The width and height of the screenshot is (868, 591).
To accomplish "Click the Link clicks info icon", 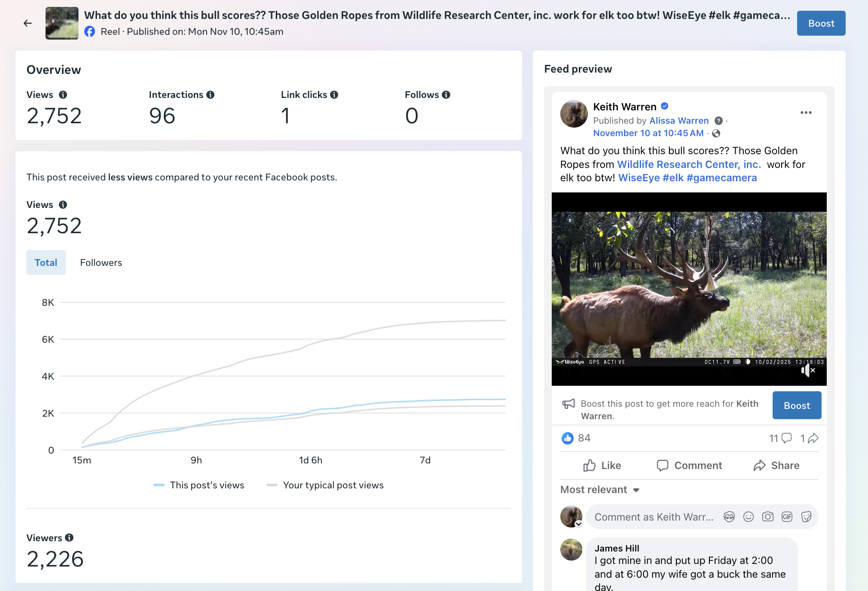I will click(x=334, y=95).
